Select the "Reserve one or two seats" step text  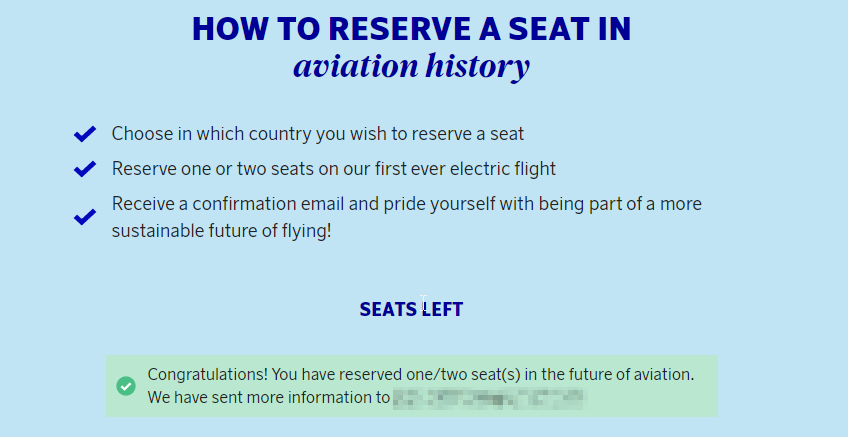click(x=333, y=169)
